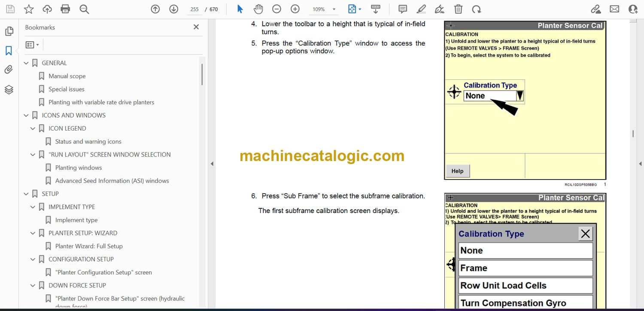Jump to "Status and warning icons" bookmark
Image resolution: width=644 pixels, height=311 pixels.
click(88, 141)
